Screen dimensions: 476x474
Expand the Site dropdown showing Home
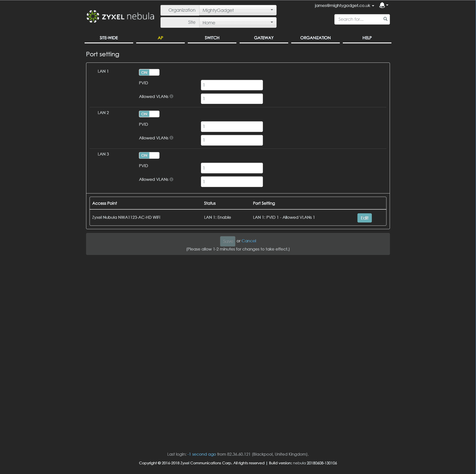tap(237, 23)
